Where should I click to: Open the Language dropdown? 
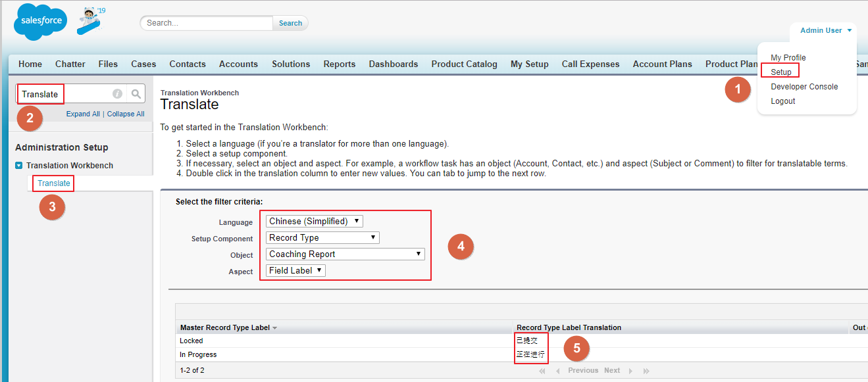[x=314, y=222]
